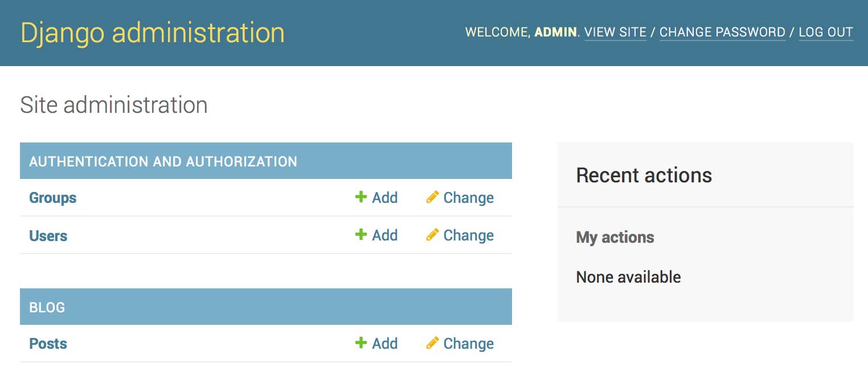
Task: Click the green plus icon for Posts
Action: coord(361,343)
